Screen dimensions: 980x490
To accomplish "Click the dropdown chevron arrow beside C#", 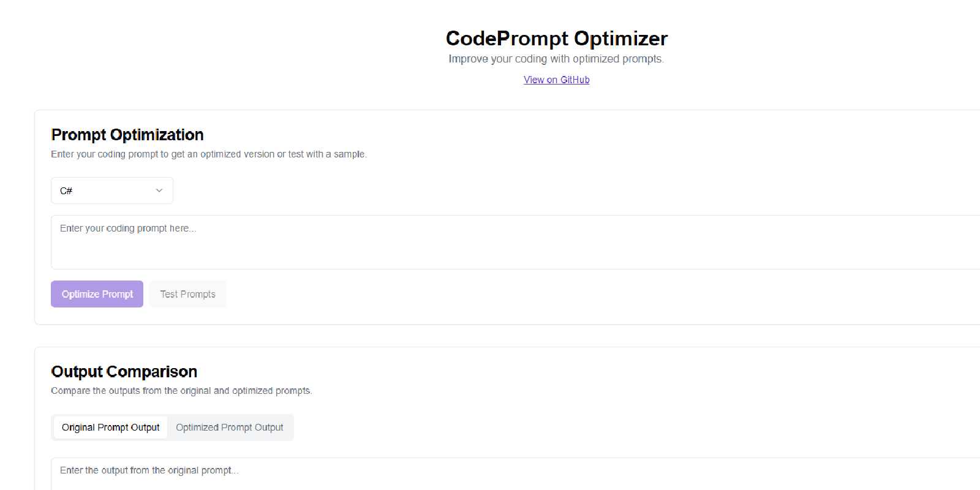I will click(159, 190).
